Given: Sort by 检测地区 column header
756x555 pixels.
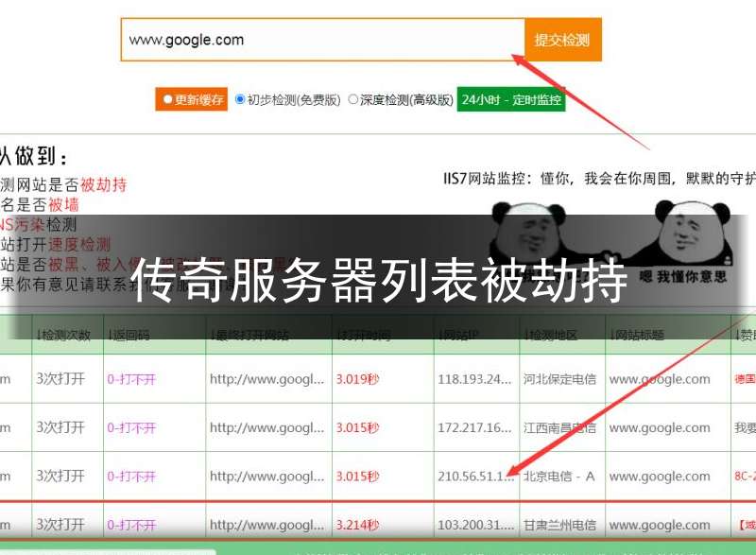Looking at the screenshot, I should [551, 335].
